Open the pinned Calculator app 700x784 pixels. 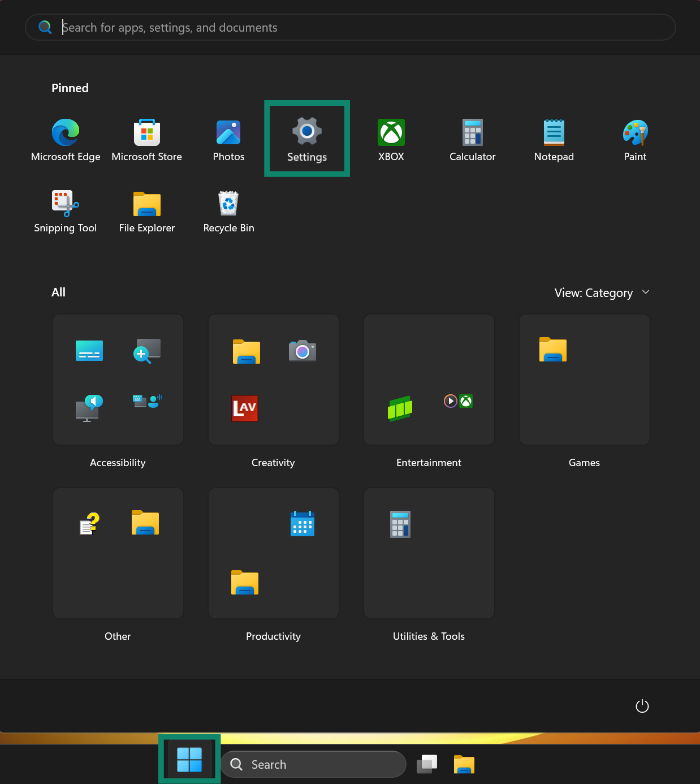[x=473, y=140]
